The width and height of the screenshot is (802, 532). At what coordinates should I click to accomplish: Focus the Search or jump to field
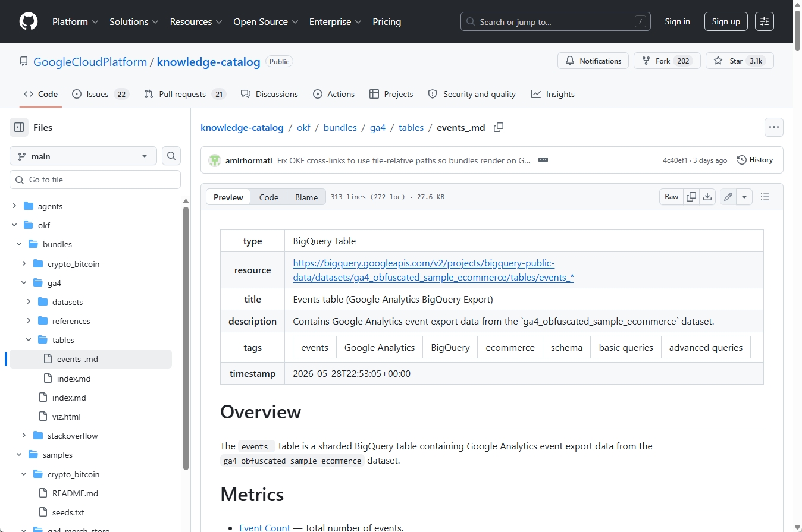click(x=556, y=21)
